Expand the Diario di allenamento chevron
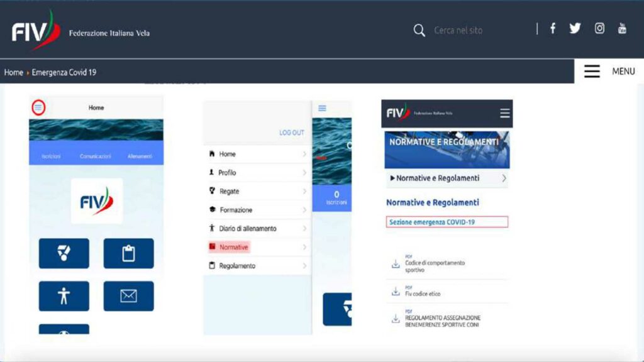644x362 pixels. tap(304, 228)
